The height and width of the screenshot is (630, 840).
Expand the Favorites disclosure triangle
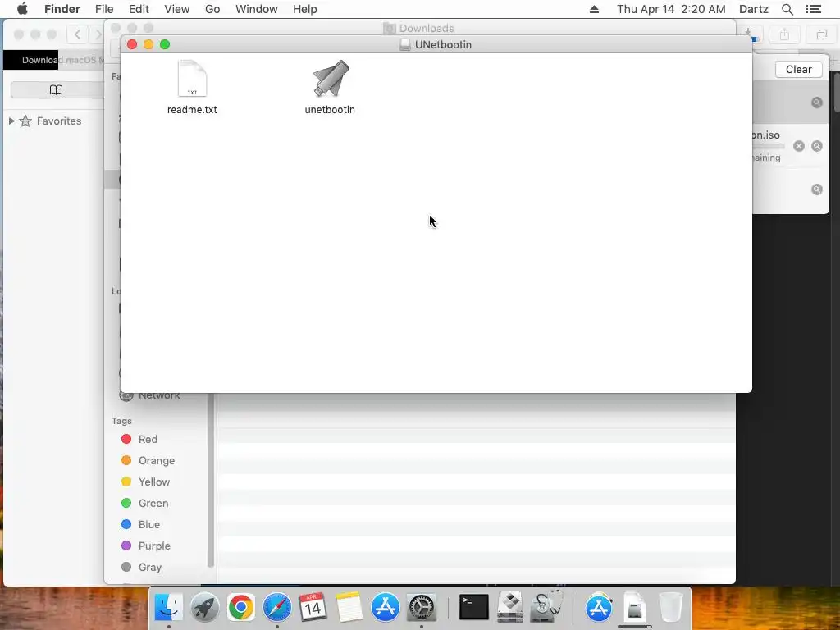click(11, 121)
